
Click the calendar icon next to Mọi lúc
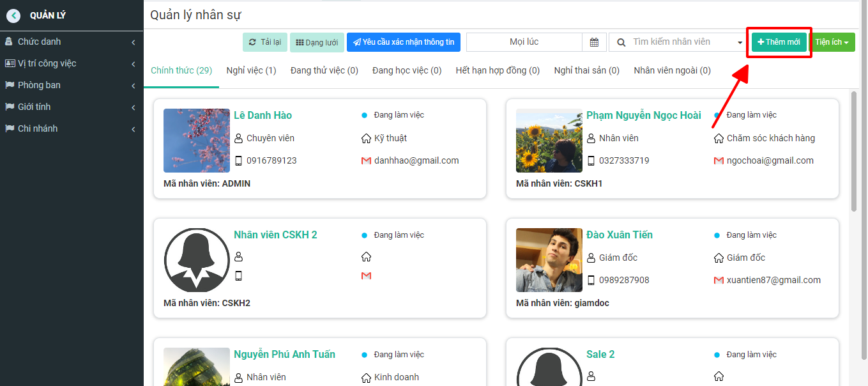pos(594,42)
